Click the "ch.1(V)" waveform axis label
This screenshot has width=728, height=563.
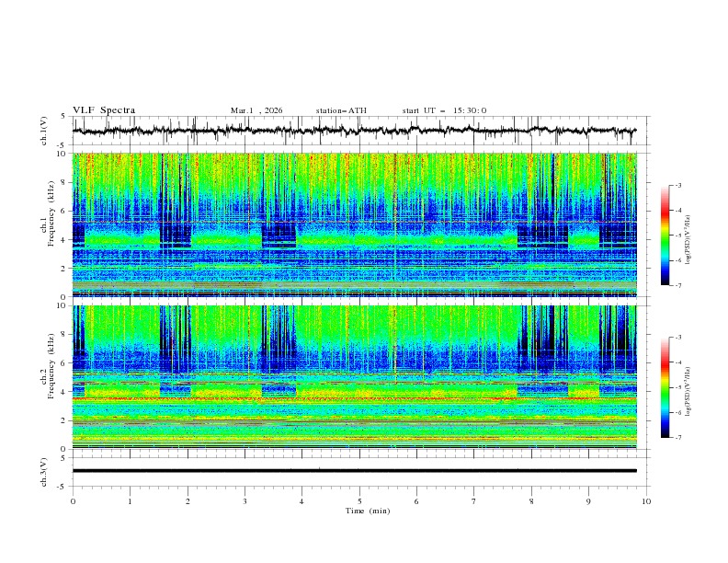click(x=44, y=131)
